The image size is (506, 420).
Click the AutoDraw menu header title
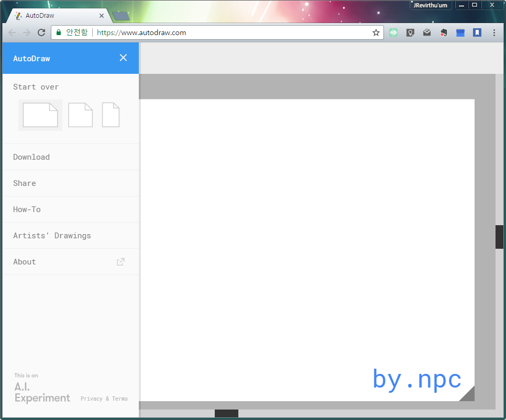(x=31, y=58)
